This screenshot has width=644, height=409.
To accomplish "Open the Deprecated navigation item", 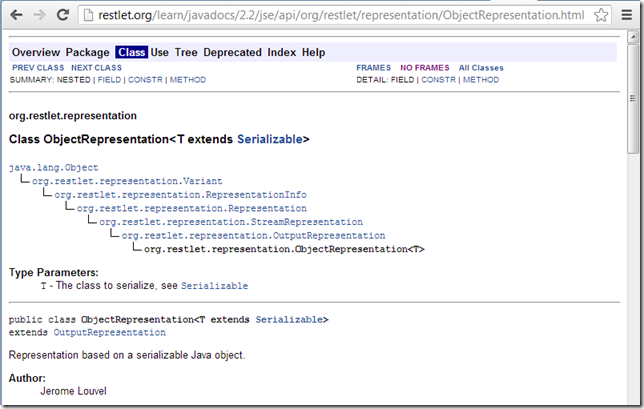I will tap(233, 52).
